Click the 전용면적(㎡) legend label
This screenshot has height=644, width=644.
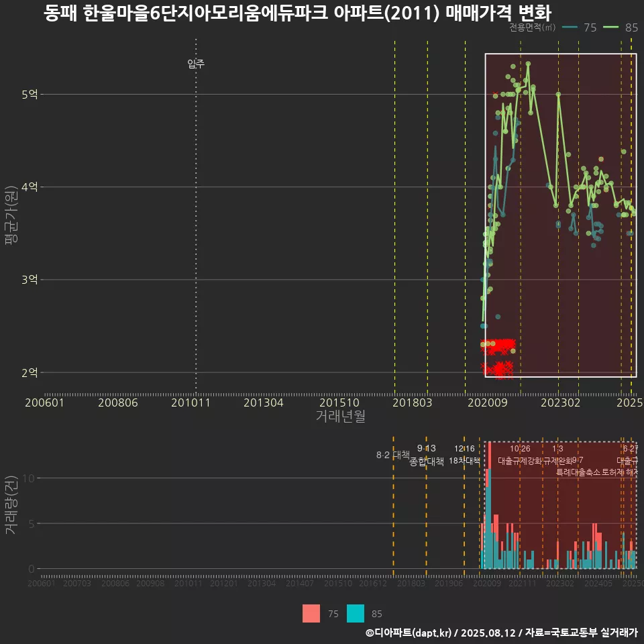click(532, 28)
